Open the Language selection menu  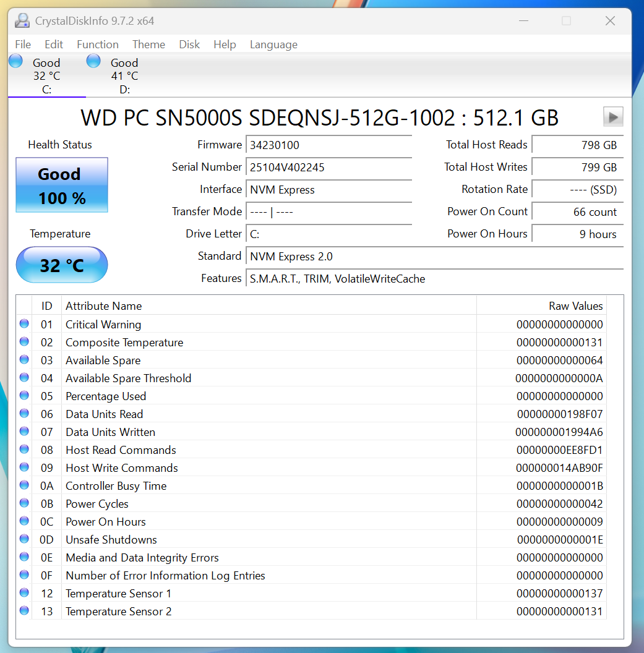pyautogui.click(x=273, y=44)
